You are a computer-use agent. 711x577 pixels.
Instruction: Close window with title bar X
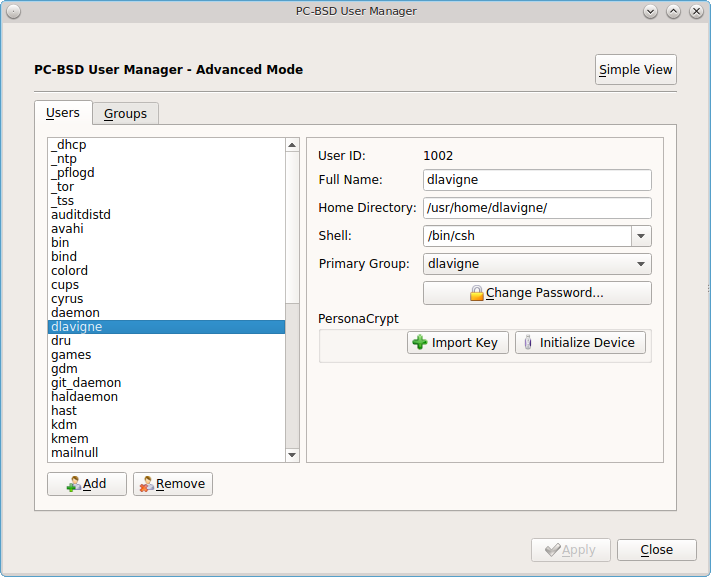point(696,11)
